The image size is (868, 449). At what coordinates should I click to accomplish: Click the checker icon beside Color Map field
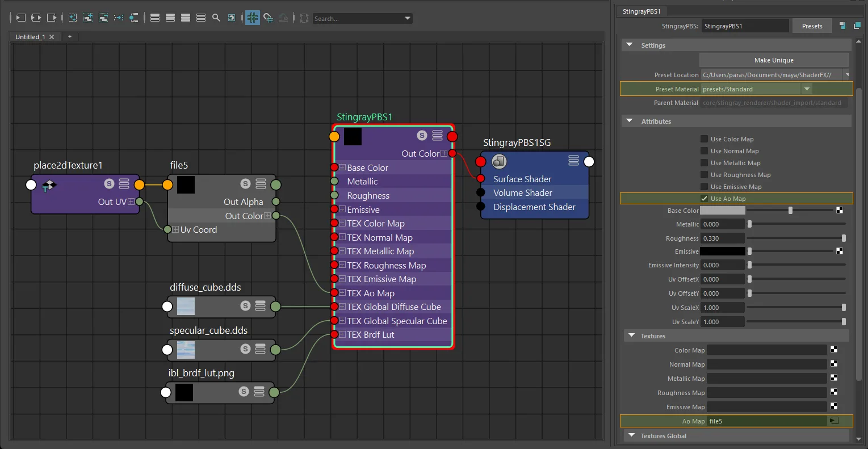coord(834,350)
